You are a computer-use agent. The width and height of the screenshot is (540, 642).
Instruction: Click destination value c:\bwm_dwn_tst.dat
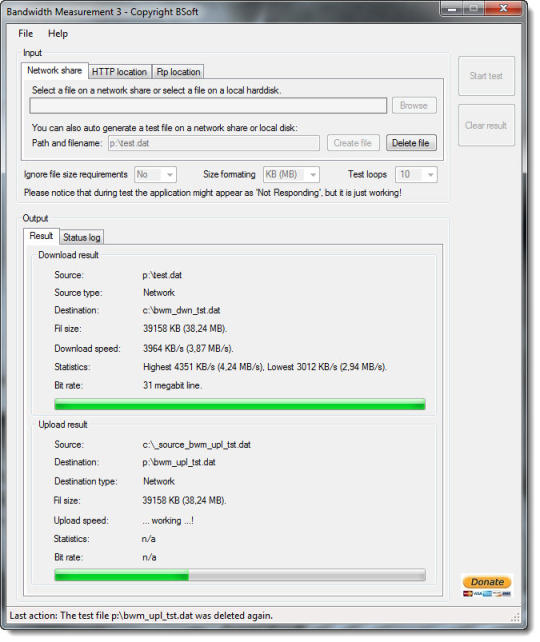(x=181, y=310)
